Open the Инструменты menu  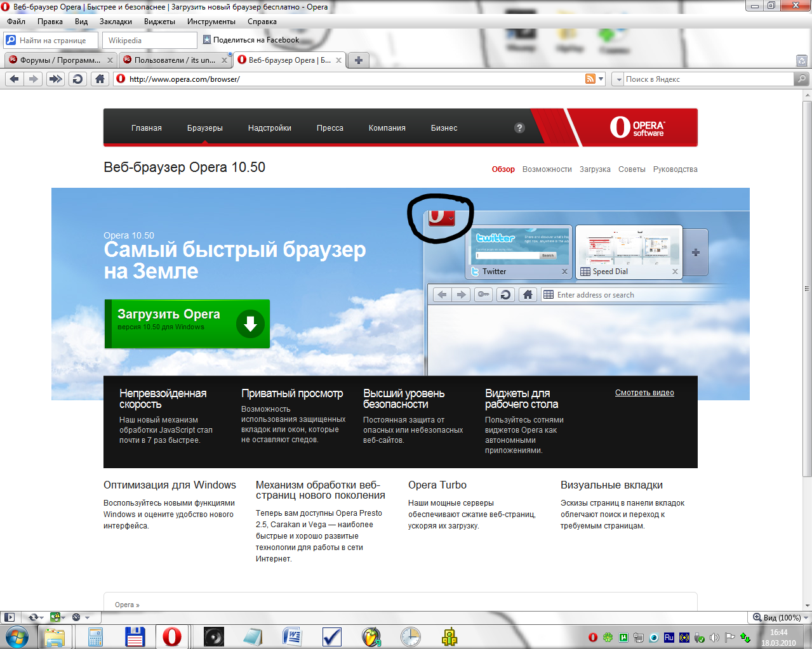(211, 22)
